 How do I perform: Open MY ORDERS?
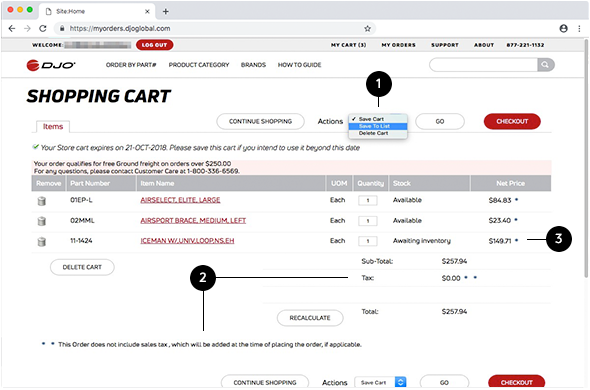[398, 45]
